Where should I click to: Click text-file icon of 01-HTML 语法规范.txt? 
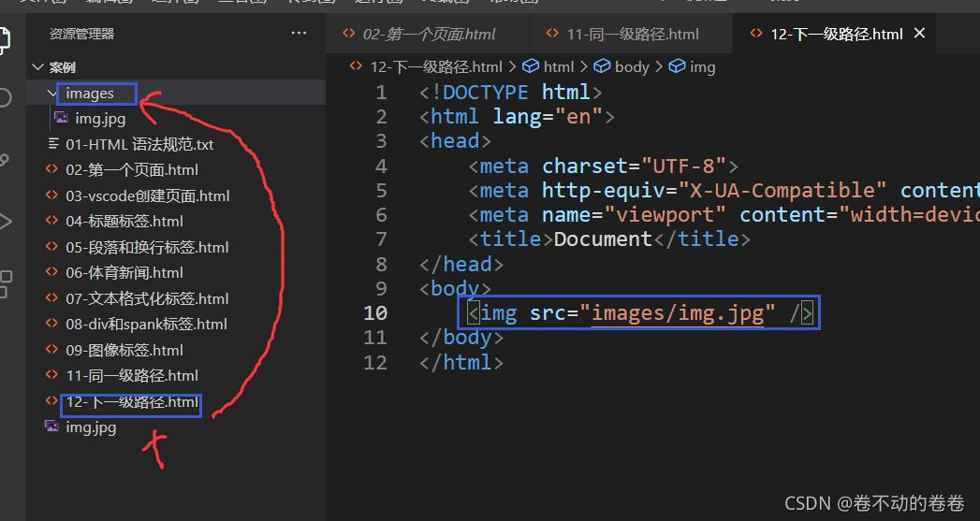click(53, 144)
